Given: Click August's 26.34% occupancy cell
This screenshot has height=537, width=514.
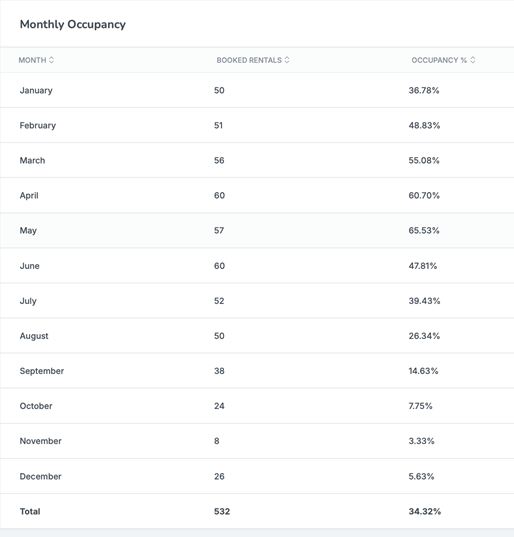Looking at the screenshot, I should point(424,336).
